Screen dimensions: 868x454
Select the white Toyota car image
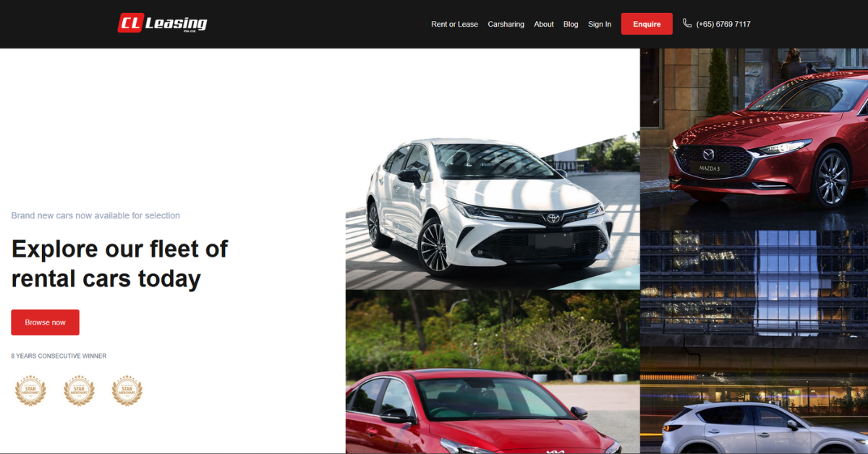[493, 210]
